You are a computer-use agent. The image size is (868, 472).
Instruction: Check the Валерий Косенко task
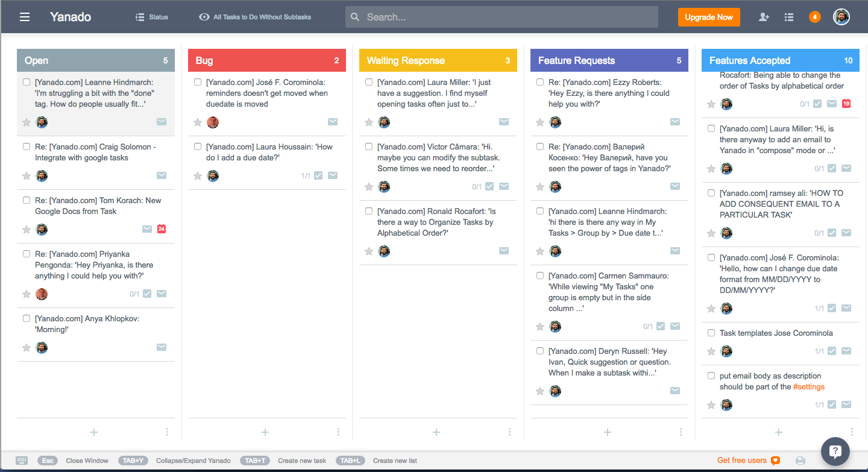point(540,146)
